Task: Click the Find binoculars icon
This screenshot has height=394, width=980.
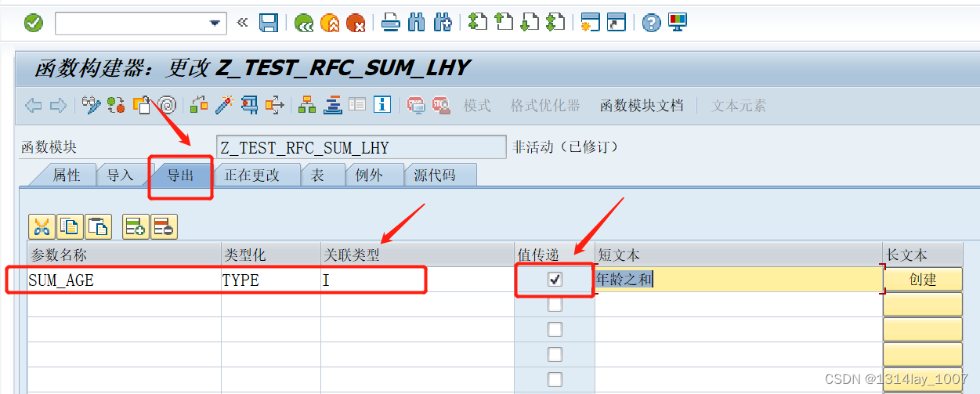Action: click(x=417, y=23)
